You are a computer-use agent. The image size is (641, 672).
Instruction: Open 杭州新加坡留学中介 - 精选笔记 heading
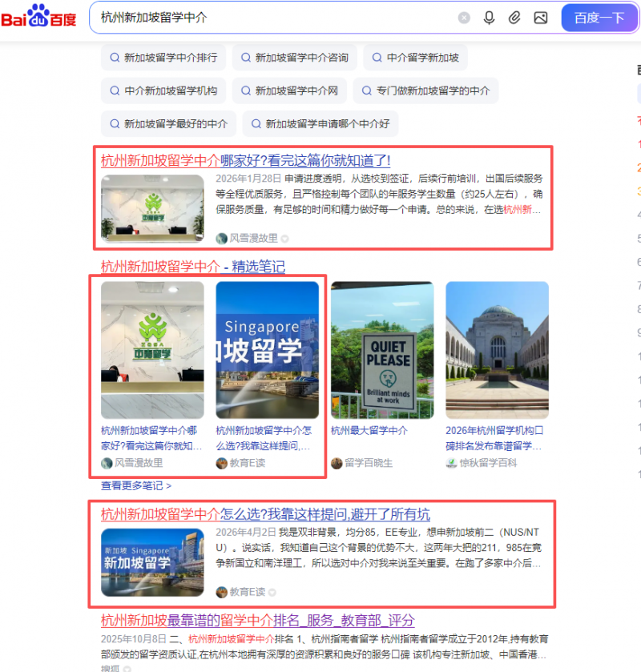pos(193,267)
